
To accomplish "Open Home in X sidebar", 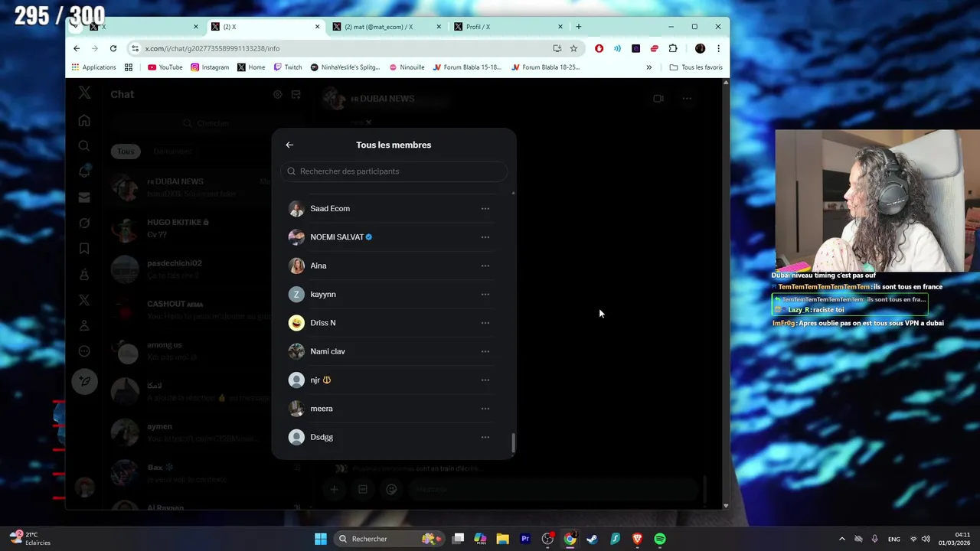I will (x=84, y=120).
